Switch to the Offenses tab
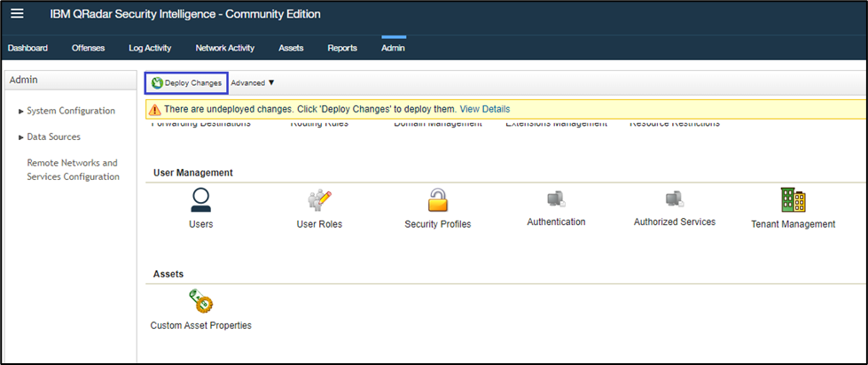The image size is (868, 365). pyautogui.click(x=88, y=48)
